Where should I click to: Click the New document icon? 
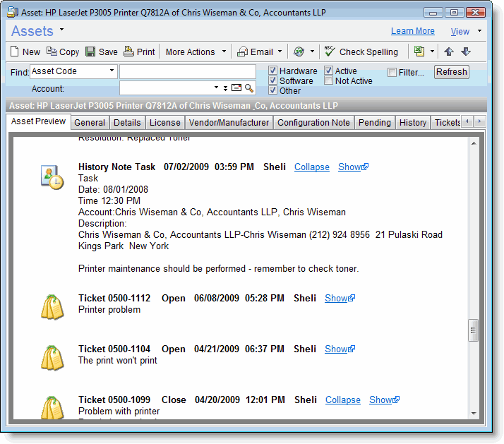[x=16, y=52]
